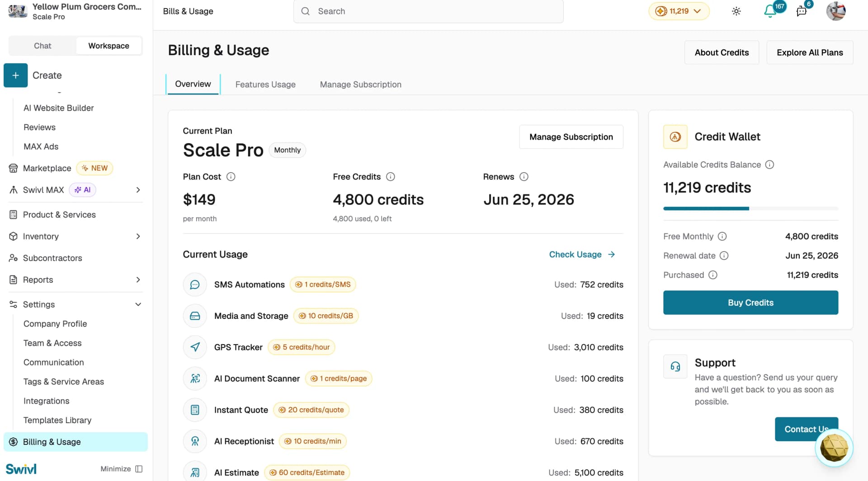The width and height of the screenshot is (868, 481).
Task: Switch to Workspace mode toggle
Action: [x=108, y=46]
